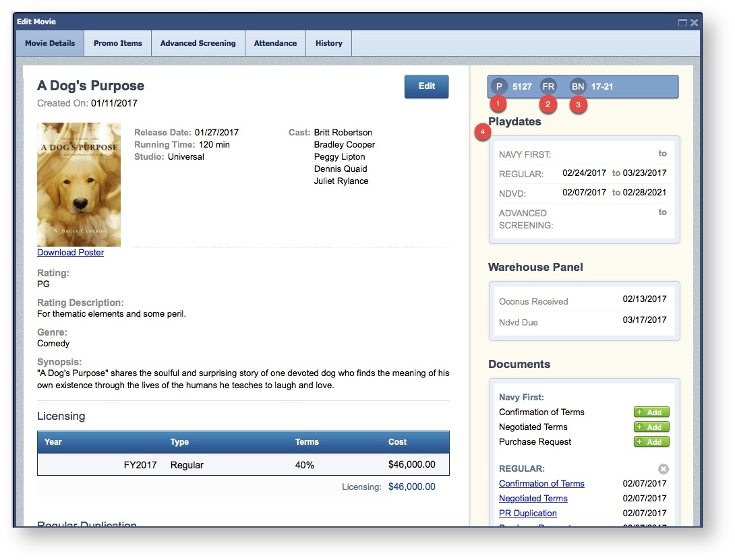Image resolution: width=735 pixels, height=560 pixels.
Task: Click red callout marker number 4
Action: 483,133
